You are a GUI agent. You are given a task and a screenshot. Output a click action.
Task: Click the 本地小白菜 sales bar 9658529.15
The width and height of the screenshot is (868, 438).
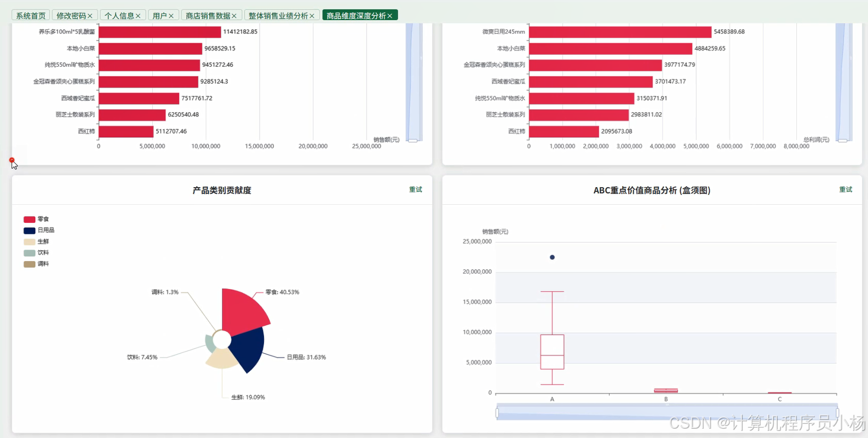(x=151, y=49)
